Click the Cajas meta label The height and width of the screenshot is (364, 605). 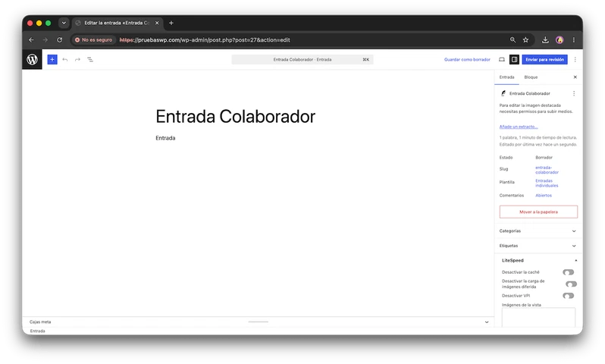[40, 322]
